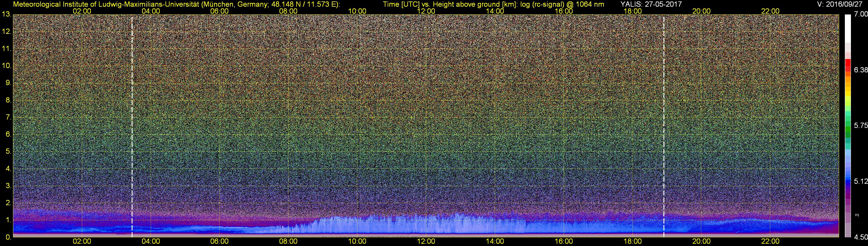Click the 14:00 label on the top time axis
This screenshot has width=868, height=246.
pyautogui.click(x=495, y=11)
